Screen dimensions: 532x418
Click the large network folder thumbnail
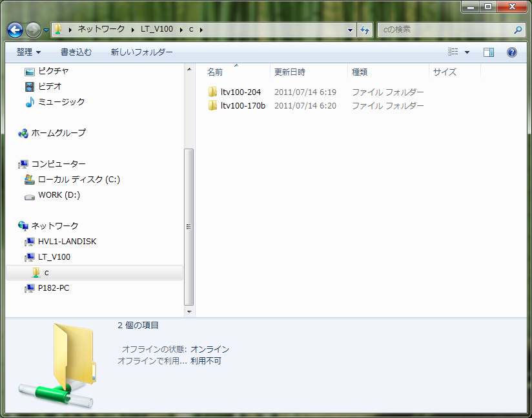pyautogui.click(x=57, y=366)
